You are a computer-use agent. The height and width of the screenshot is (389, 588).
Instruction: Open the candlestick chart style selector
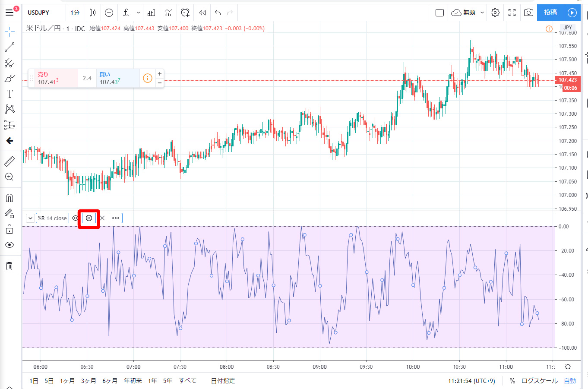pyautogui.click(x=92, y=13)
